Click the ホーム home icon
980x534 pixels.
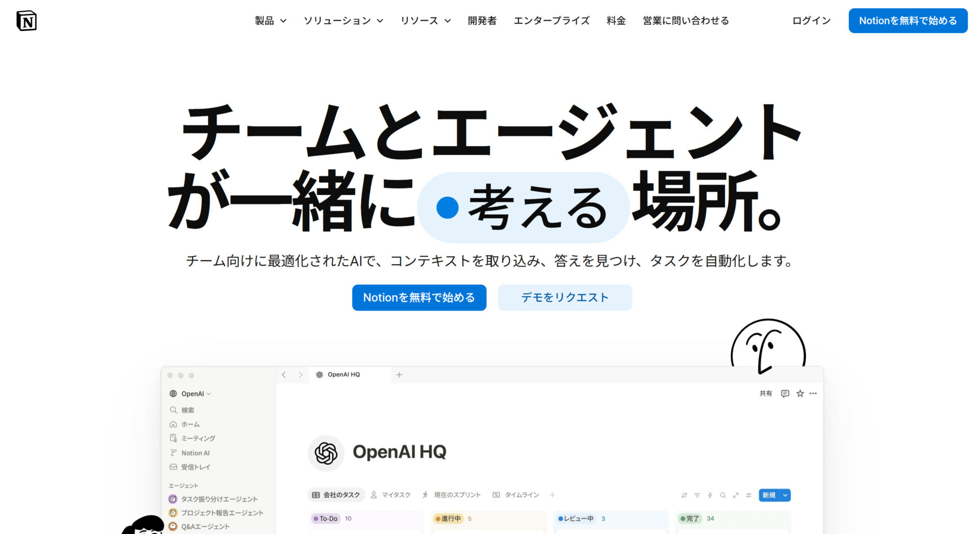173,424
